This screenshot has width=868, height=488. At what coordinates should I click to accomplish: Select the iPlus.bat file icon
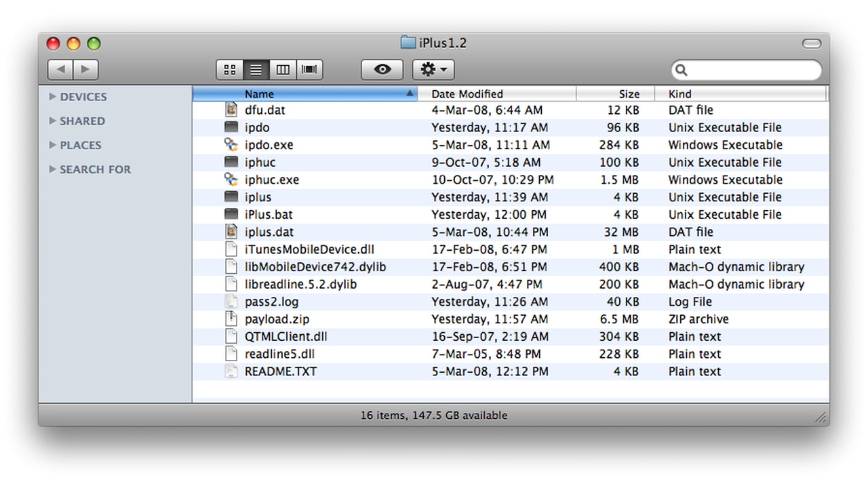point(232,214)
